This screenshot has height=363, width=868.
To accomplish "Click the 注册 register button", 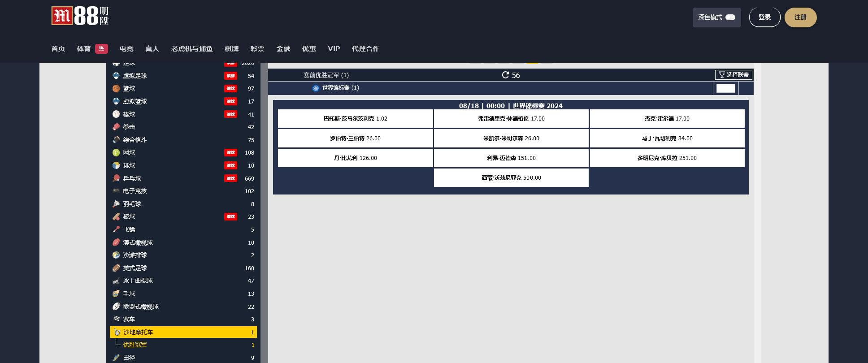I will [x=800, y=17].
